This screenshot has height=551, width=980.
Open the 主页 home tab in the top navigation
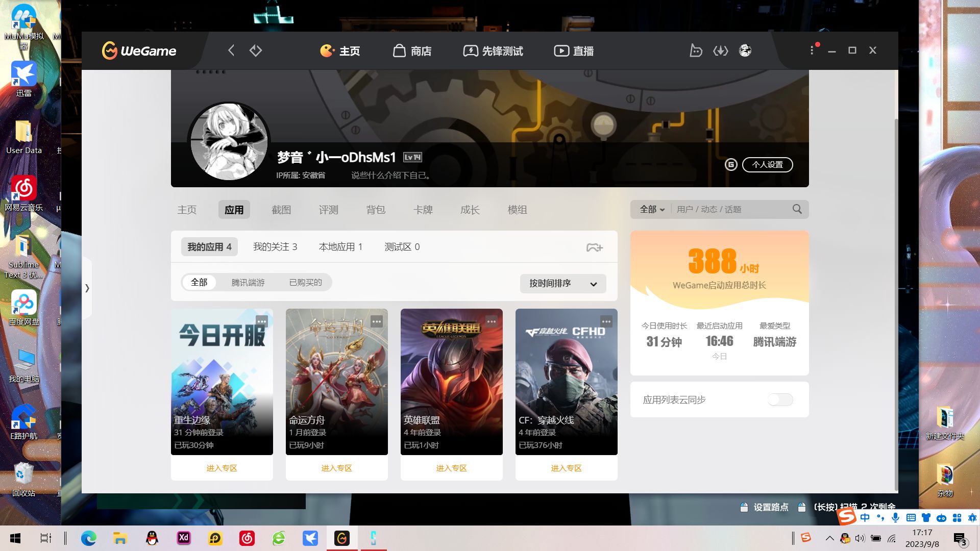[x=340, y=51]
